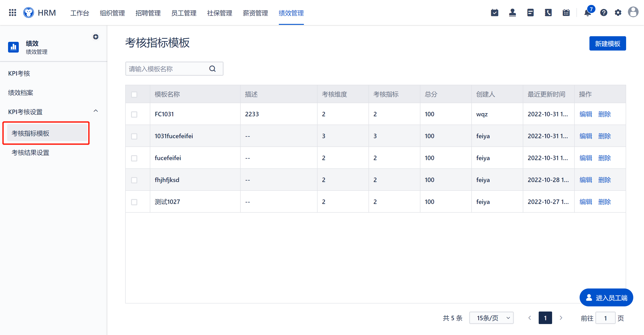Screen dimensions: 644x335
Task: Go to the next page arrow
Action: click(x=561, y=318)
